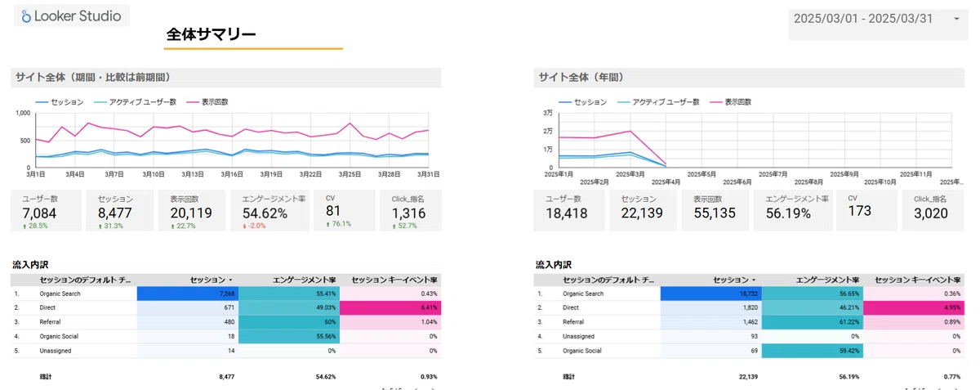Toggle アクティブユーザー数 legend in yearly chart
The width and height of the screenshot is (980, 390).
pos(659,102)
